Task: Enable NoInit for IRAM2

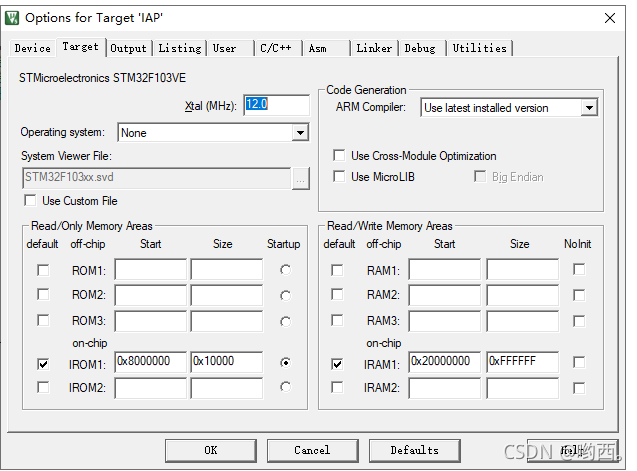Action: (x=579, y=388)
